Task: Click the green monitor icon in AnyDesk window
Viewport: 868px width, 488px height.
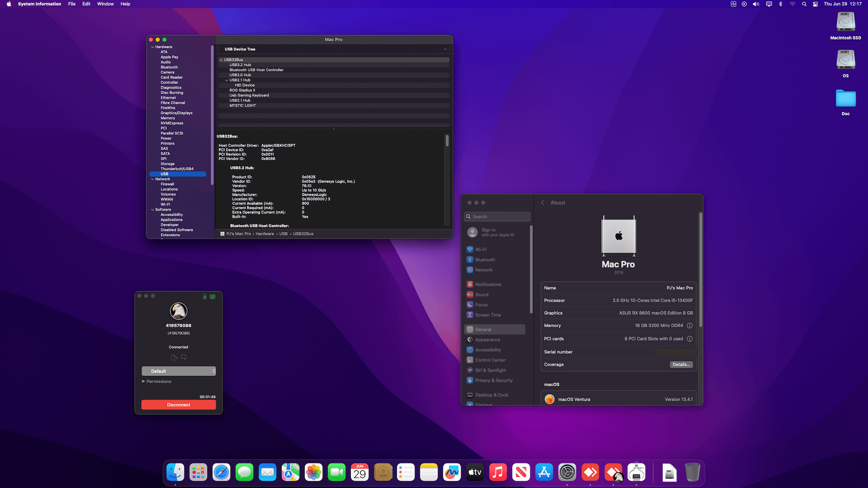Action: pos(212,296)
